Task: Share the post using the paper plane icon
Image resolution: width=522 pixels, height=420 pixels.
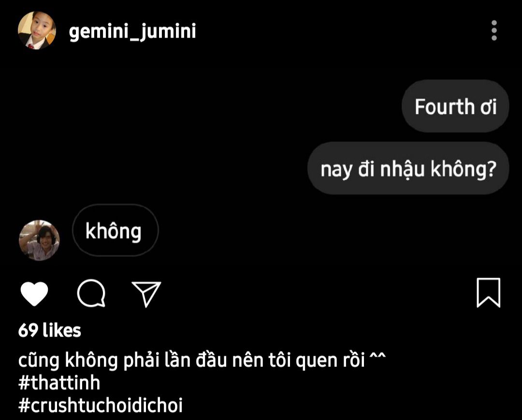Action: [146, 294]
